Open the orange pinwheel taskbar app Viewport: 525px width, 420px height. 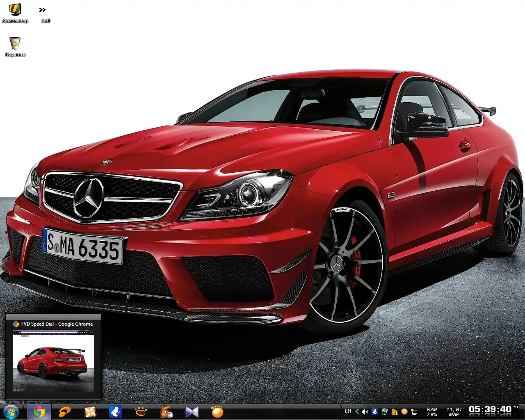coord(90,411)
